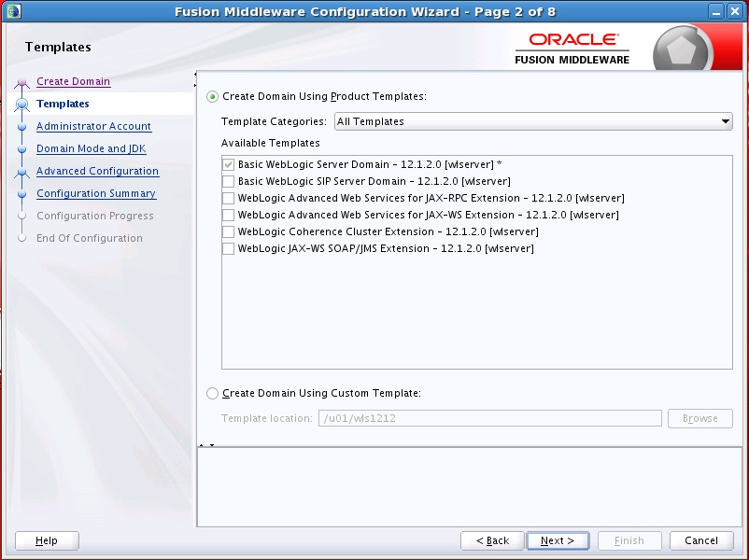749x560 pixels.
Task: Click the Finish button
Action: click(x=629, y=540)
